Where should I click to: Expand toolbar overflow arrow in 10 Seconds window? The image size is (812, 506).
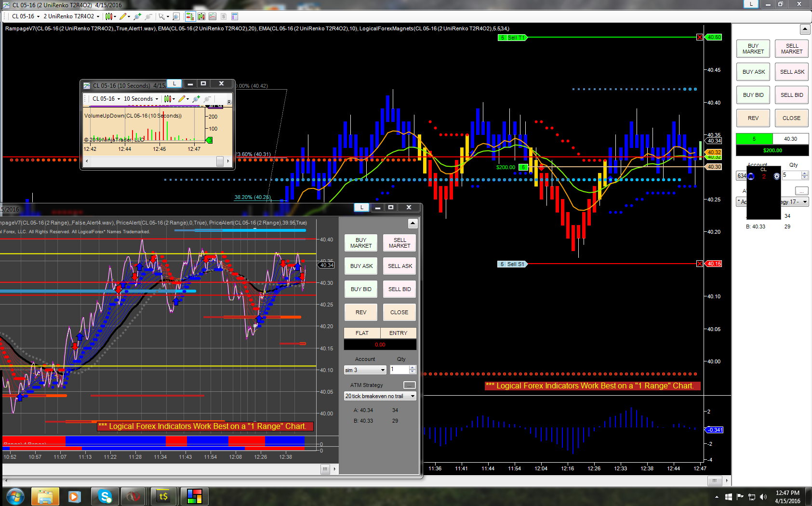[229, 101]
